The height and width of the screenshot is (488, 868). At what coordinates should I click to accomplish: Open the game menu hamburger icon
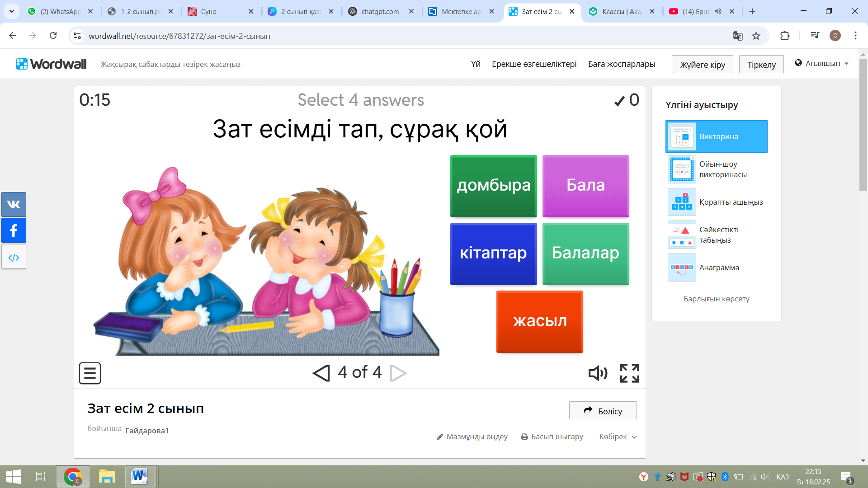[90, 373]
